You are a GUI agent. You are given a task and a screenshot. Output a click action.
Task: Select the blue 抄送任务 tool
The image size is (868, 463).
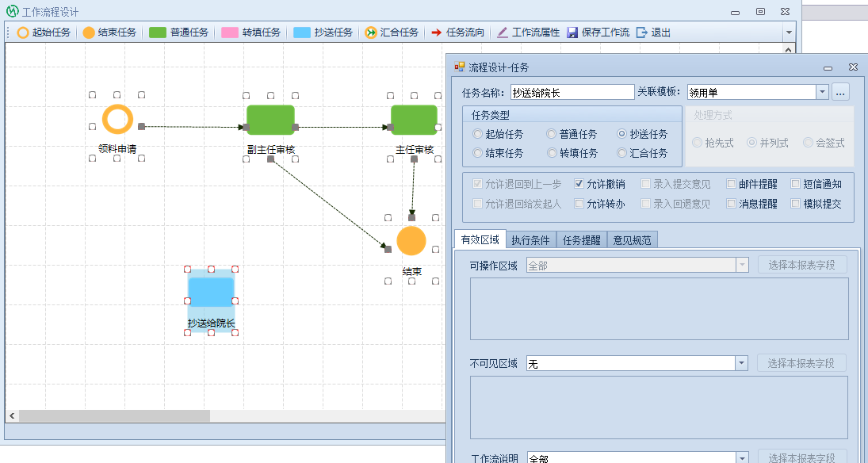coord(323,33)
